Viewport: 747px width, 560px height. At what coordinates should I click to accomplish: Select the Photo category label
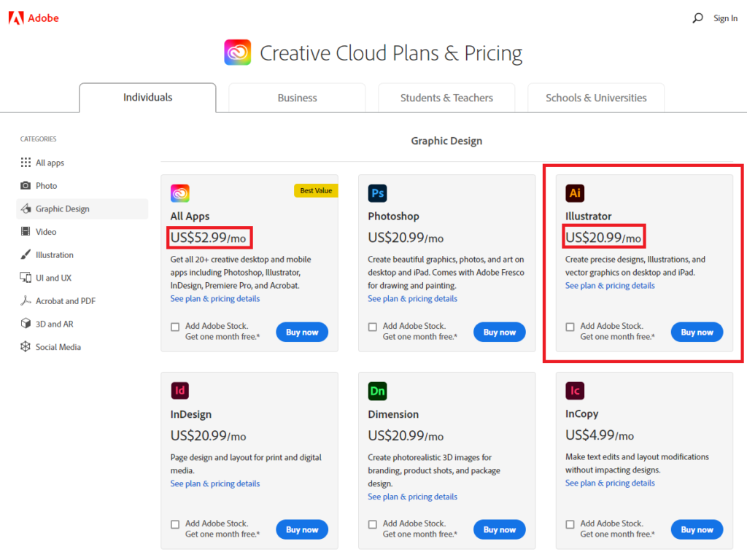click(46, 186)
